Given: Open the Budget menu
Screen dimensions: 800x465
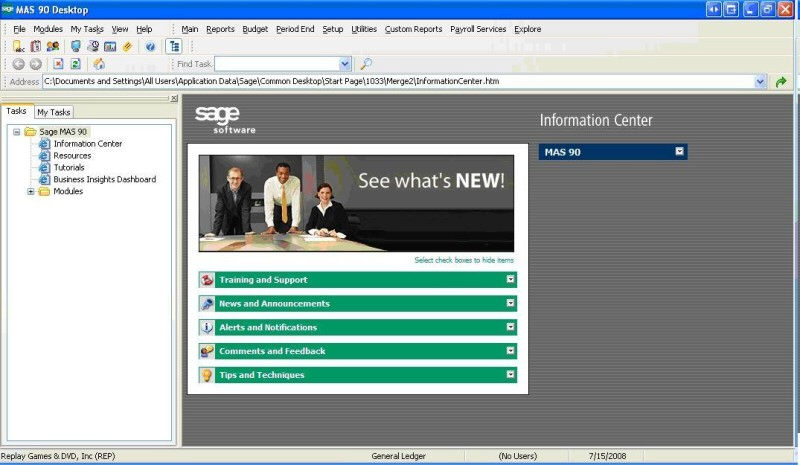Looking at the screenshot, I should pyautogui.click(x=255, y=29).
